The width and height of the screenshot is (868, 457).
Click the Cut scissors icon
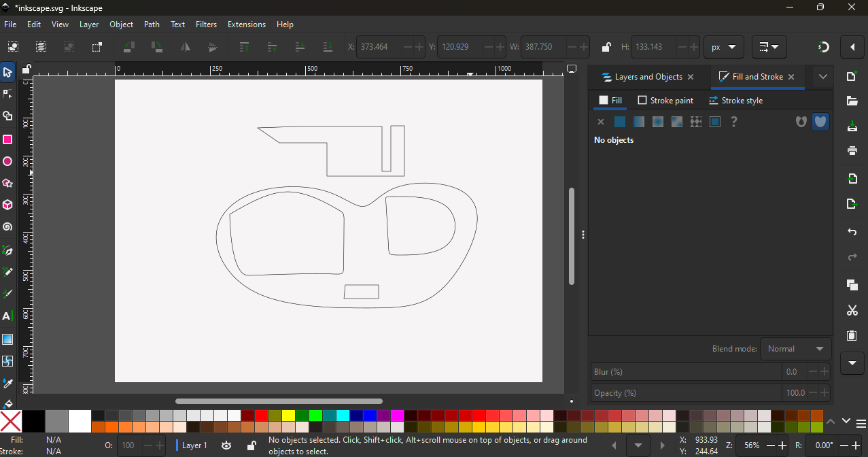point(852,311)
